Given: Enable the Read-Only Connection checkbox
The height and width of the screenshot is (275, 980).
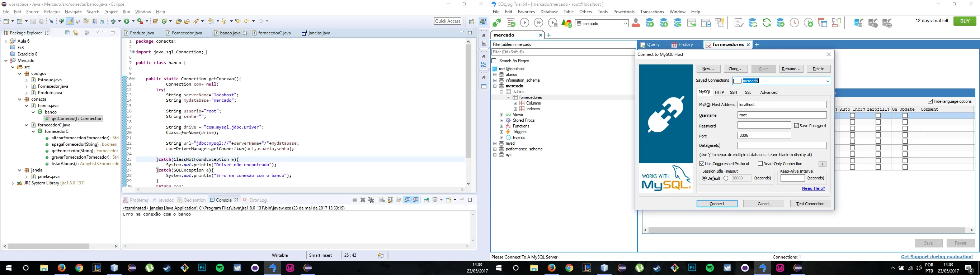Looking at the screenshot, I should point(760,164).
